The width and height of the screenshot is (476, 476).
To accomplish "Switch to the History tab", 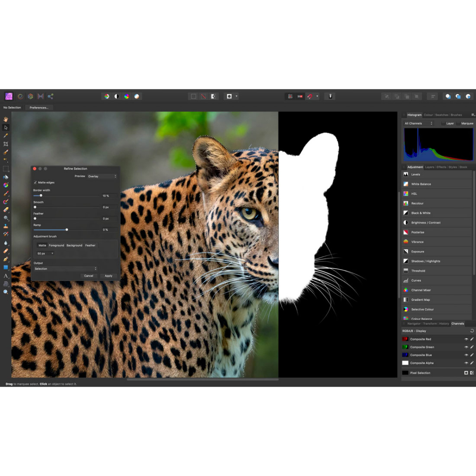I will 444,324.
